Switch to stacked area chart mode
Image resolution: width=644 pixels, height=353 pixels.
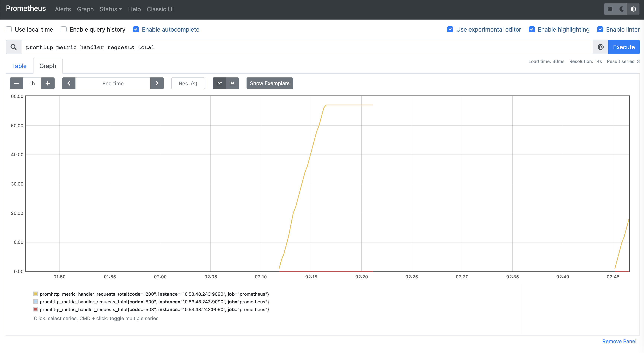point(232,83)
